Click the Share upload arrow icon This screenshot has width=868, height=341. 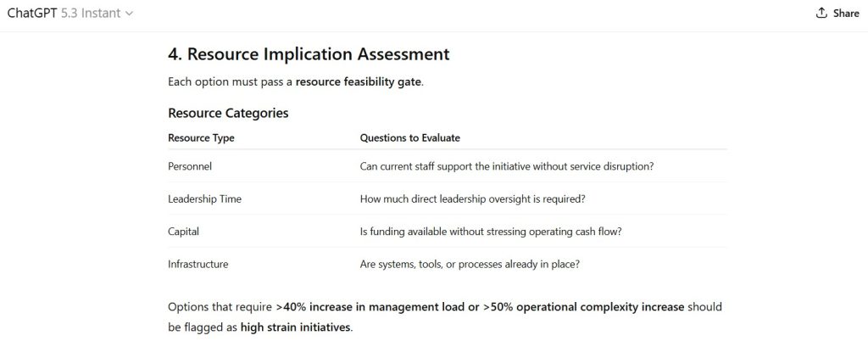coord(821,13)
